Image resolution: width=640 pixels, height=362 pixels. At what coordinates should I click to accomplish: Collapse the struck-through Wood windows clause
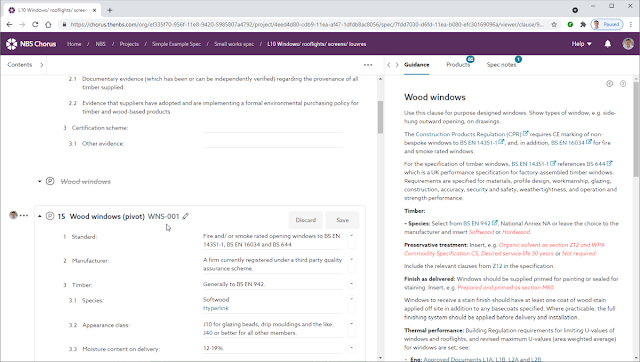click(x=40, y=181)
